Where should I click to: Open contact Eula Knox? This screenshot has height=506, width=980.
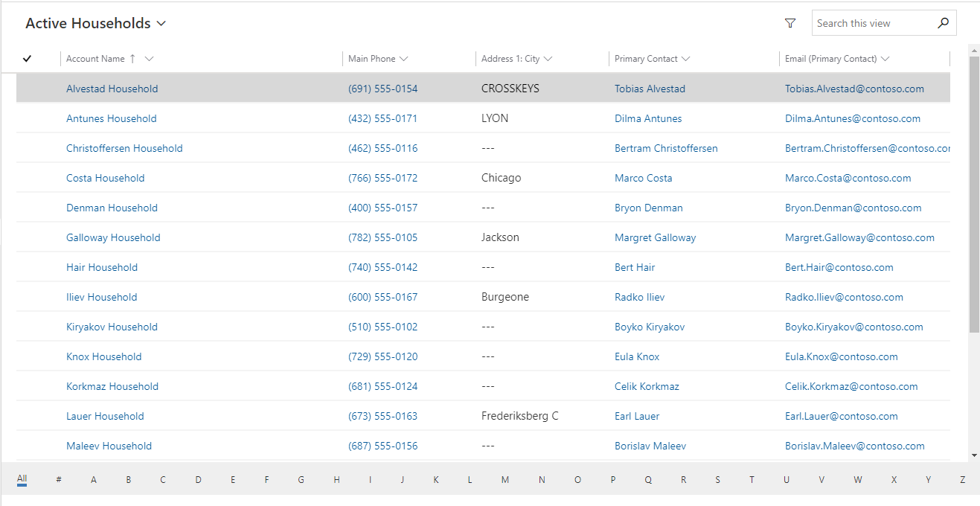pos(637,356)
